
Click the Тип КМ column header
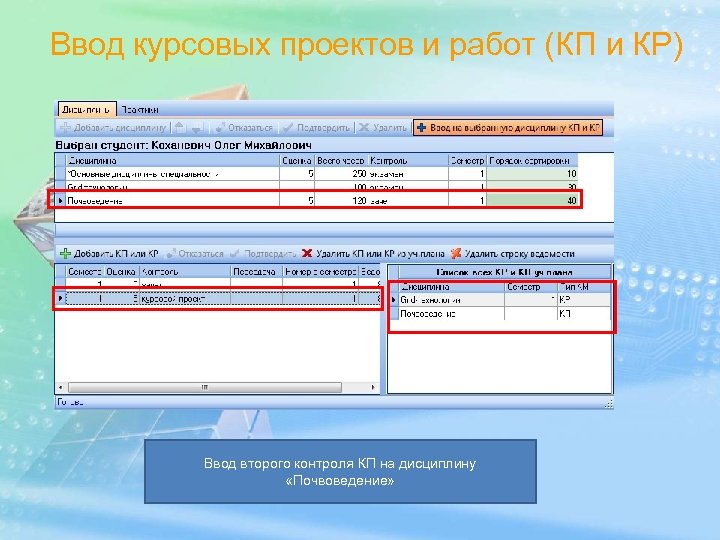click(584, 287)
